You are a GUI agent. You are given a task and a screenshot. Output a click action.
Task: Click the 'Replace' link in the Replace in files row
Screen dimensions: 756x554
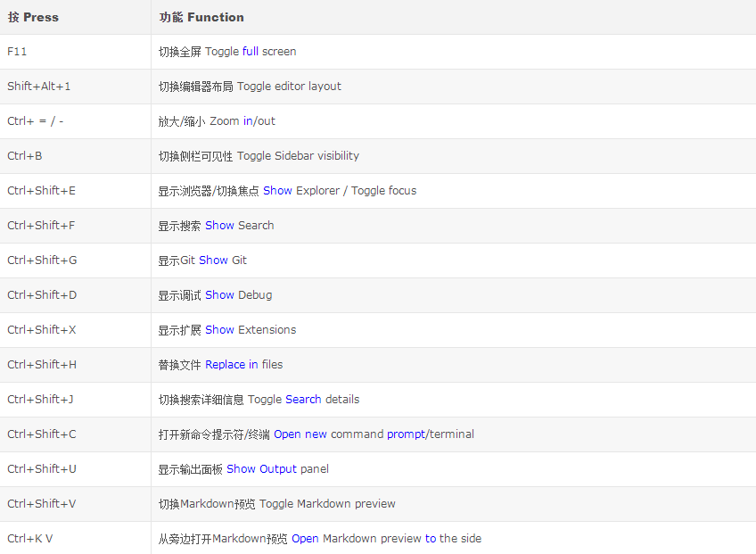226,364
